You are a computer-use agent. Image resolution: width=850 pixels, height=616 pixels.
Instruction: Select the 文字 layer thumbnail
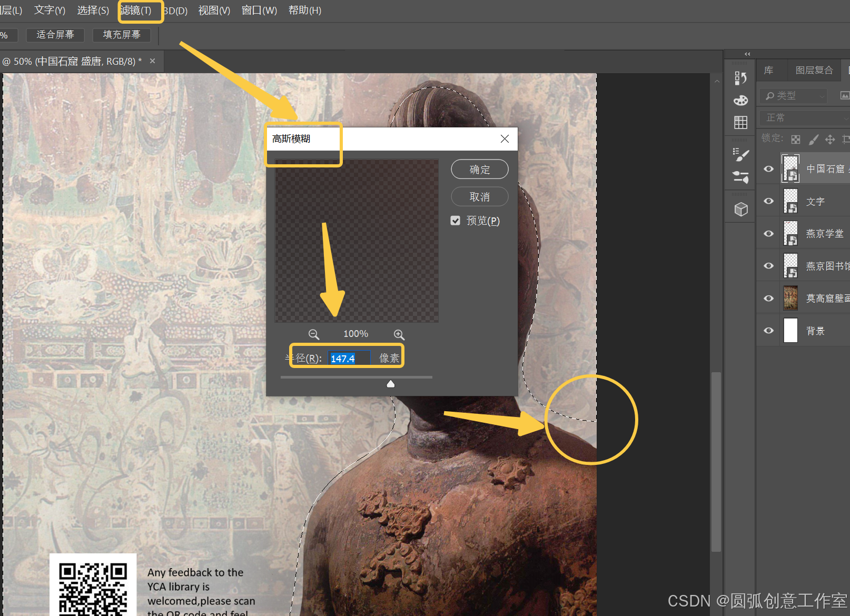click(x=790, y=201)
